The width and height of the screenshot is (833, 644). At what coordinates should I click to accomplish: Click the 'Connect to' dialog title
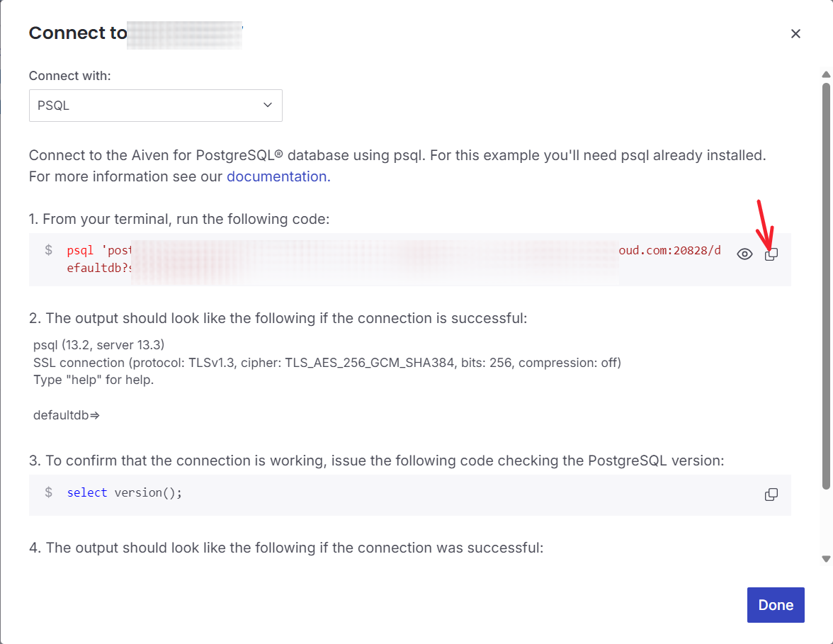tap(78, 33)
